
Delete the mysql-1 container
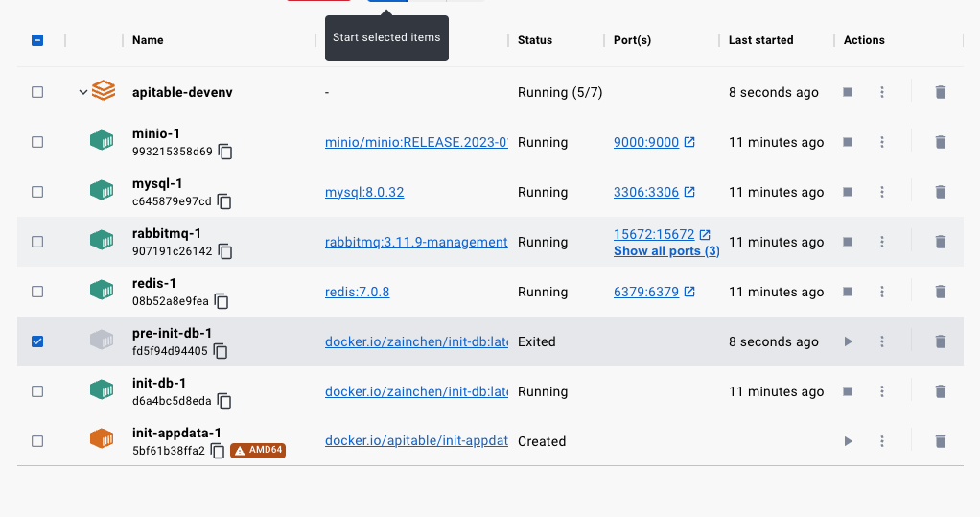(x=940, y=192)
